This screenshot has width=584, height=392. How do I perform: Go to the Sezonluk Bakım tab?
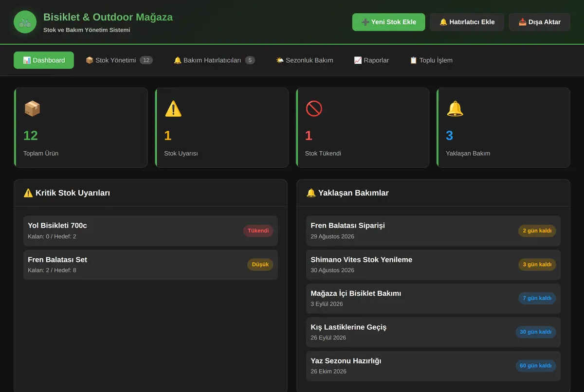(305, 60)
